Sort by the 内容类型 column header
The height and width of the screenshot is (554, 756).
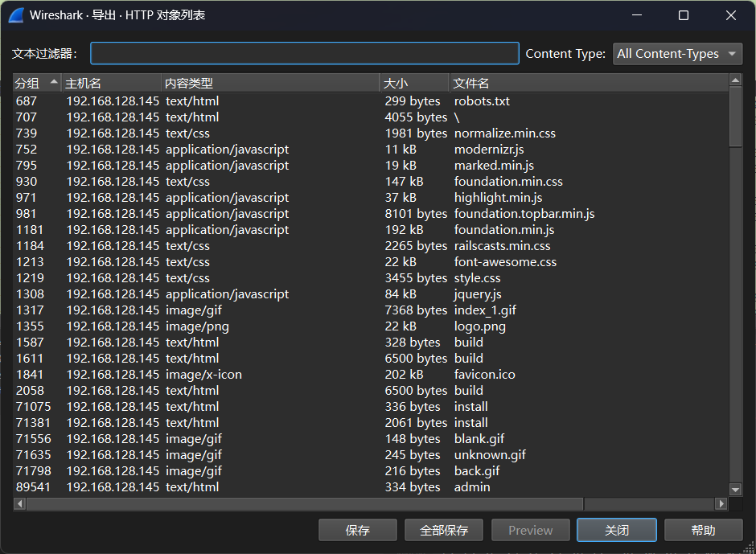click(x=270, y=83)
